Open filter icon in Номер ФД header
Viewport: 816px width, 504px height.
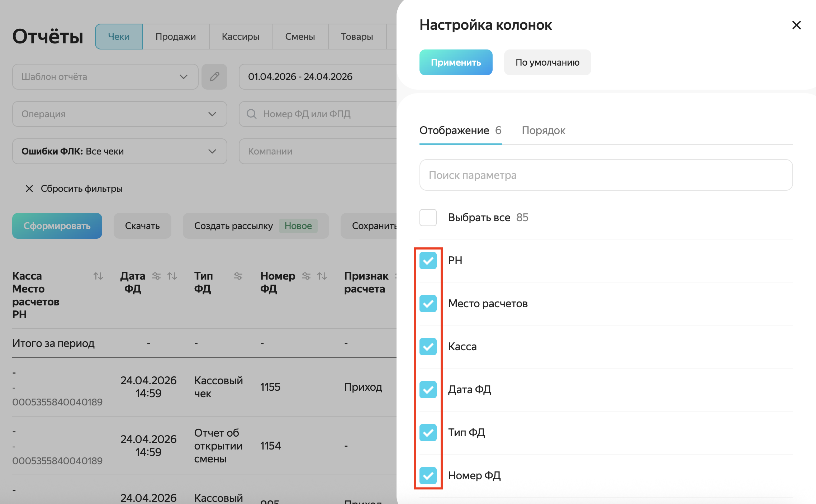(x=306, y=276)
